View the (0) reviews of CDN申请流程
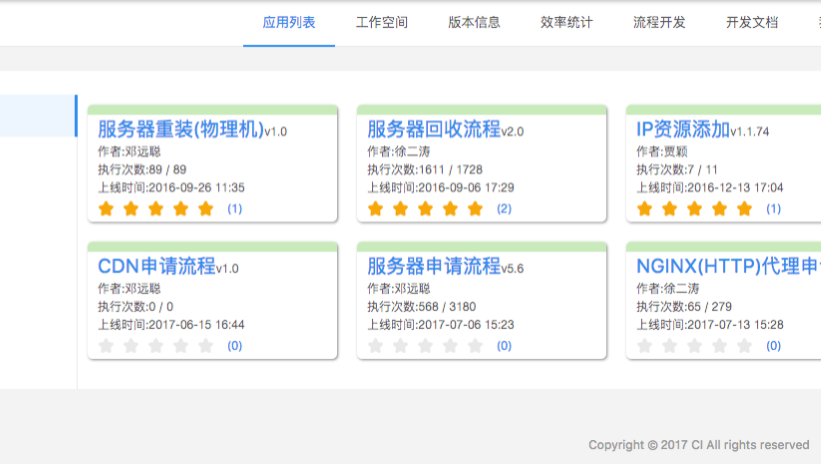Screen dimensions: 821x464 pyautogui.click(x=235, y=346)
